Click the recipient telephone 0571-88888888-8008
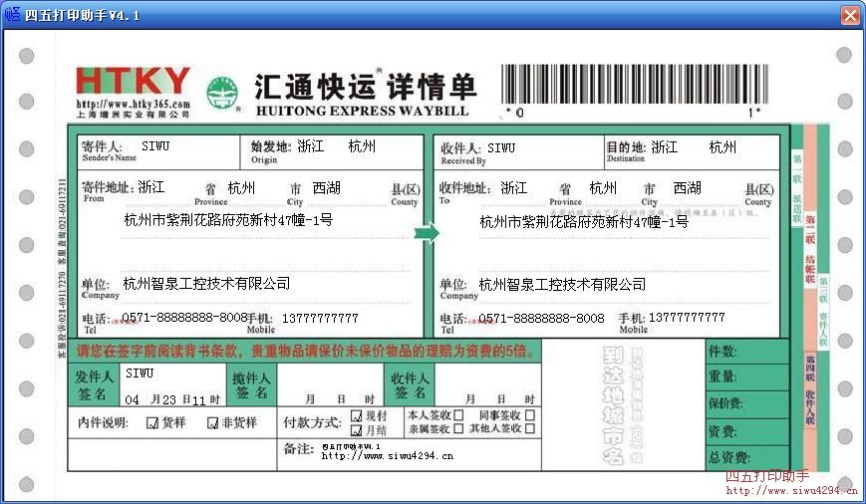This screenshot has height=504, width=866. point(541,319)
